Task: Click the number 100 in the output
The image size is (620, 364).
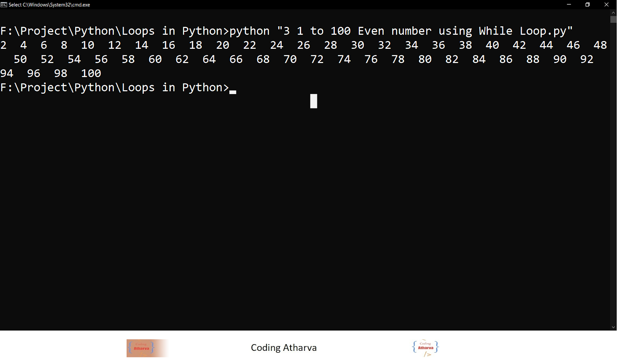Action: pos(91,73)
